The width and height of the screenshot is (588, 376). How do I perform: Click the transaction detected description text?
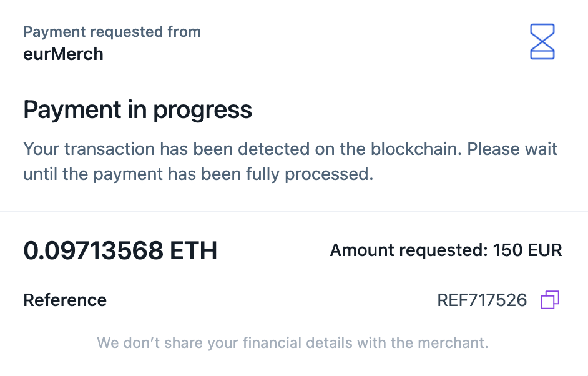pos(290,161)
